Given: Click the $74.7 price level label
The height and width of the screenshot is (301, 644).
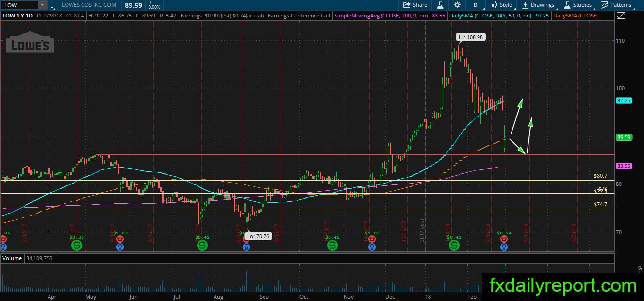Looking at the screenshot, I should [x=601, y=205].
